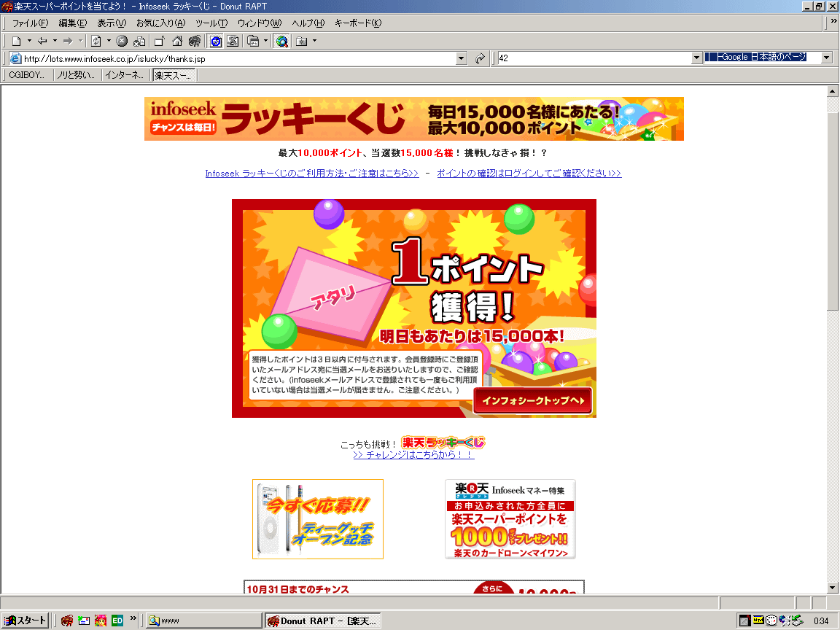Open the スタート start button
Viewport: 840px width, 630px height.
[x=26, y=621]
